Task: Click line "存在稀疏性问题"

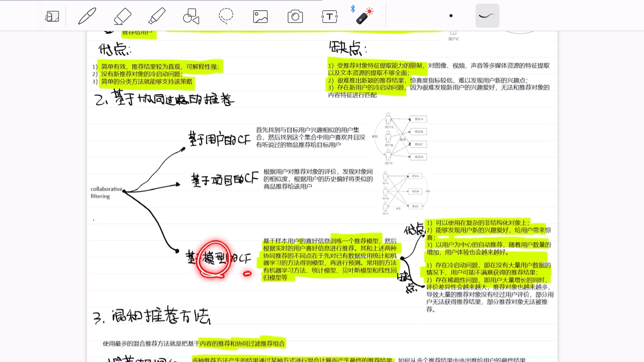Action: [x=490, y=294]
